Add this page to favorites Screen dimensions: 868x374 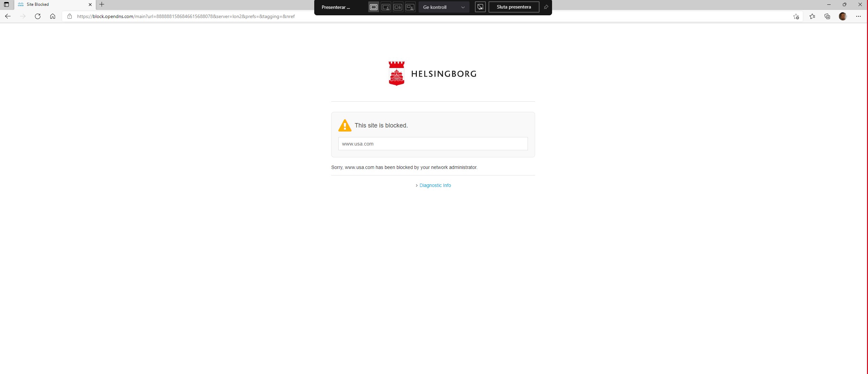pyautogui.click(x=796, y=16)
